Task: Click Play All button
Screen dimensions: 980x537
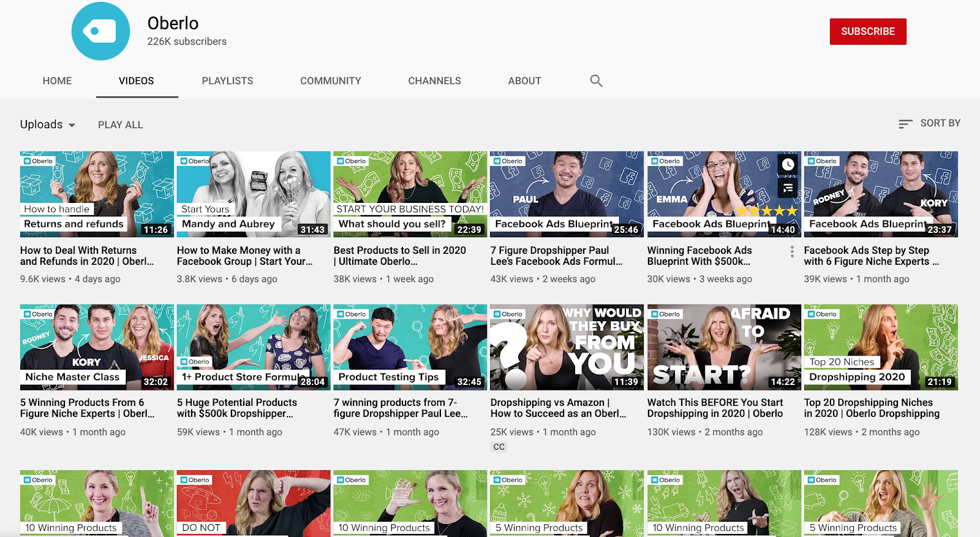Action: (120, 125)
